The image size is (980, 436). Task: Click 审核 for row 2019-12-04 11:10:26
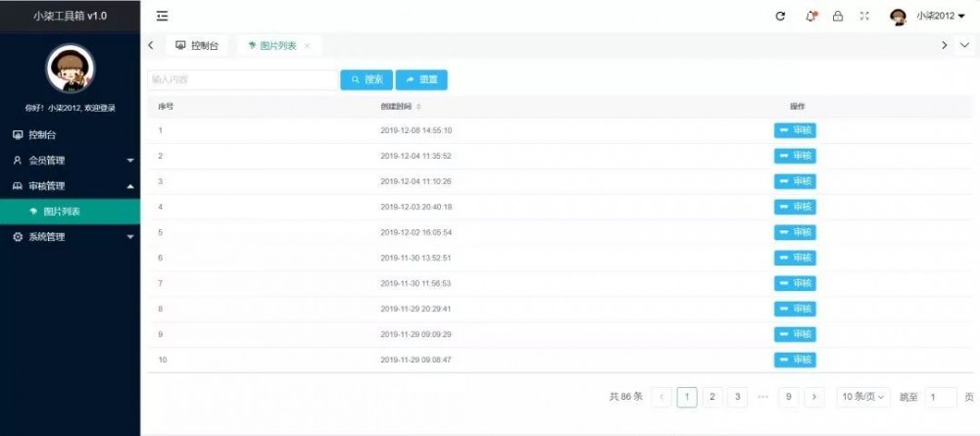click(x=795, y=182)
